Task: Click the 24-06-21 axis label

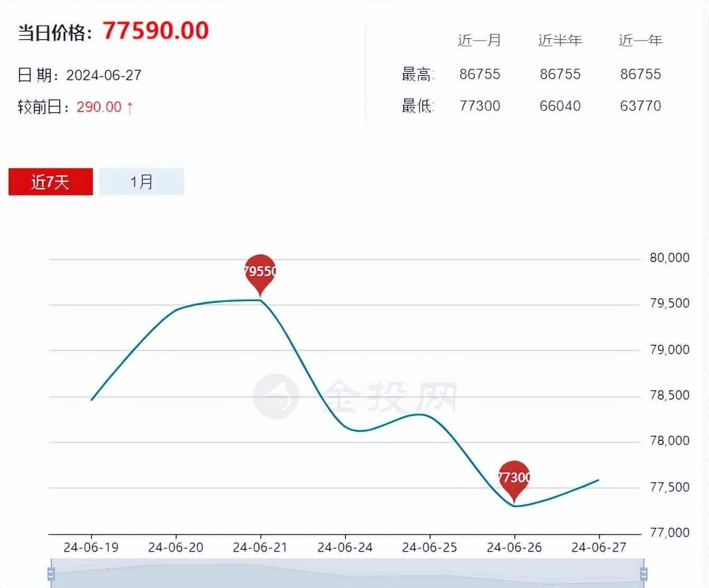Action: [x=260, y=547]
